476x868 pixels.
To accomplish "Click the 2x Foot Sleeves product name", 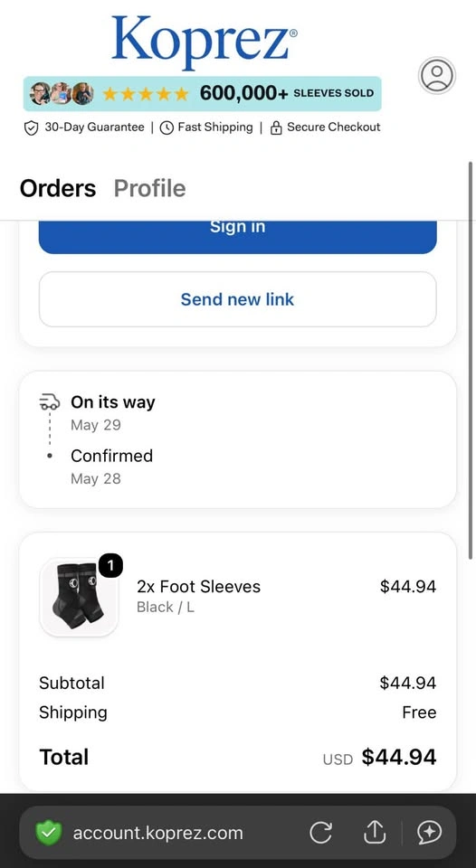I will point(198,586).
